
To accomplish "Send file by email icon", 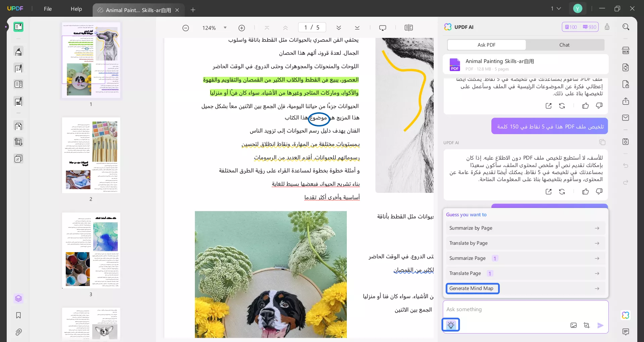I will tap(626, 118).
